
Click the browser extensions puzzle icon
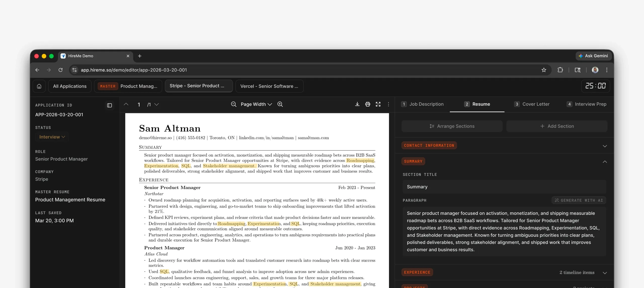click(560, 70)
